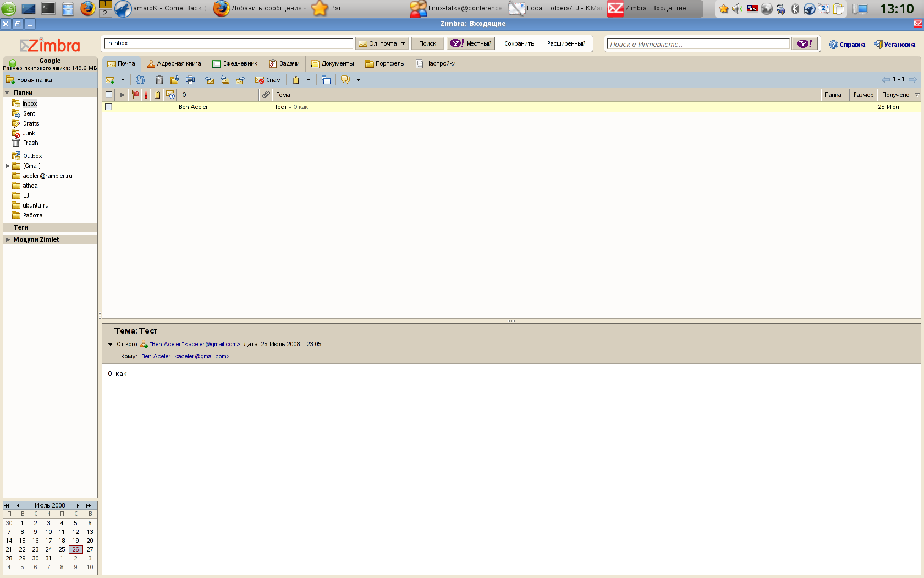924x578 pixels.
Task: Click the tag icon in mail toolbar
Action: coord(296,80)
